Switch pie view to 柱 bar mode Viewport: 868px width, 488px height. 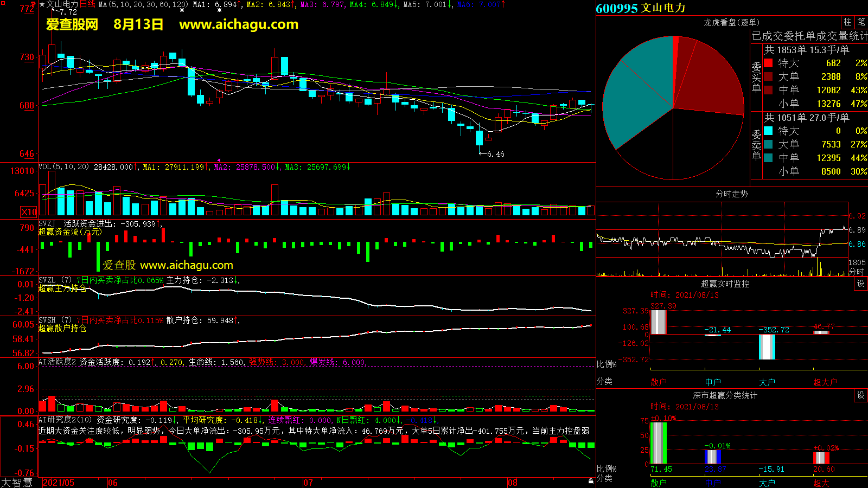pyautogui.click(x=847, y=22)
